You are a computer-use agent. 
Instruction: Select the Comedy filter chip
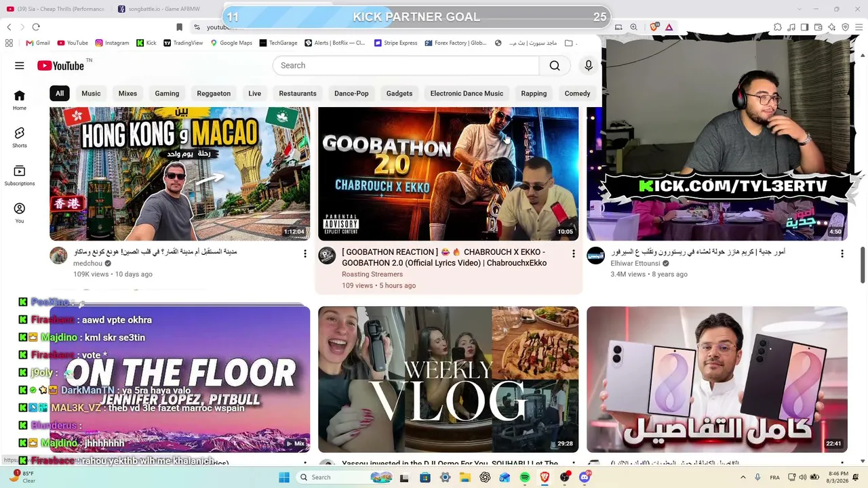pos(578,94)
